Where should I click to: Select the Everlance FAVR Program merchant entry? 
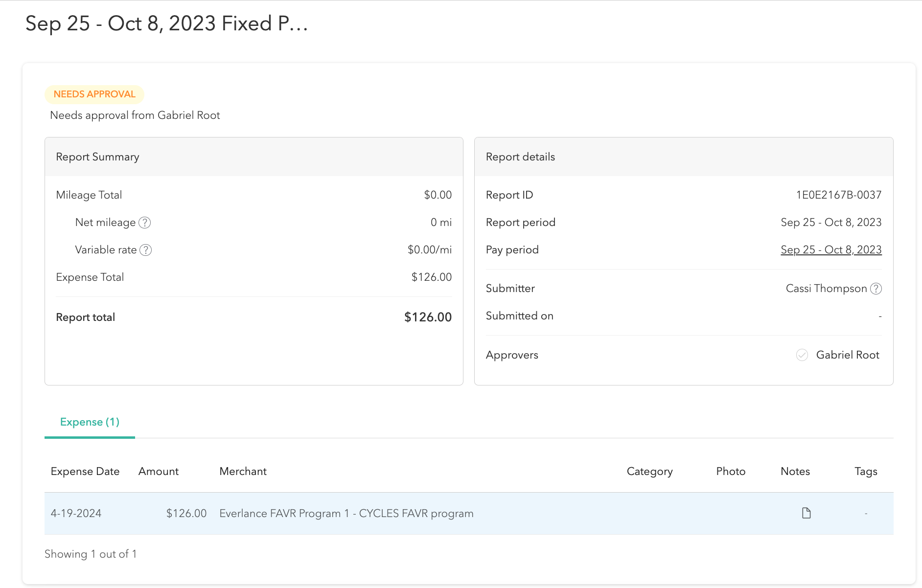tap(346, 513)
